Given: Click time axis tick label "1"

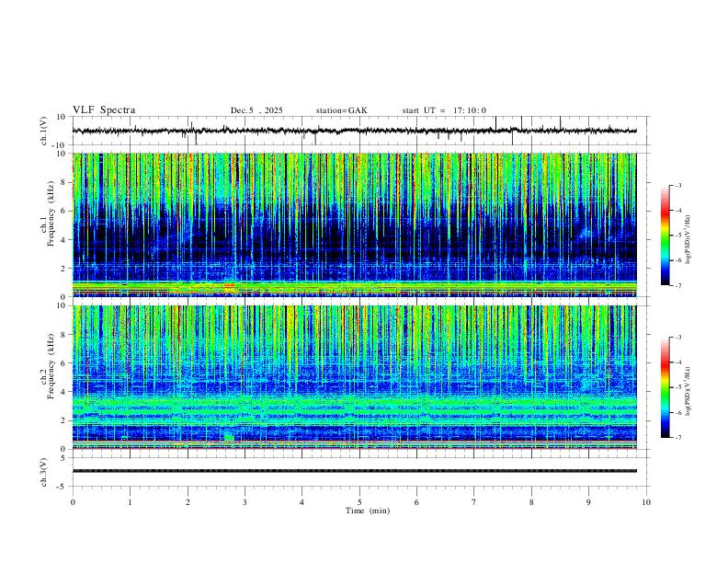Looking at the screenshot, I should coord(130,502).
